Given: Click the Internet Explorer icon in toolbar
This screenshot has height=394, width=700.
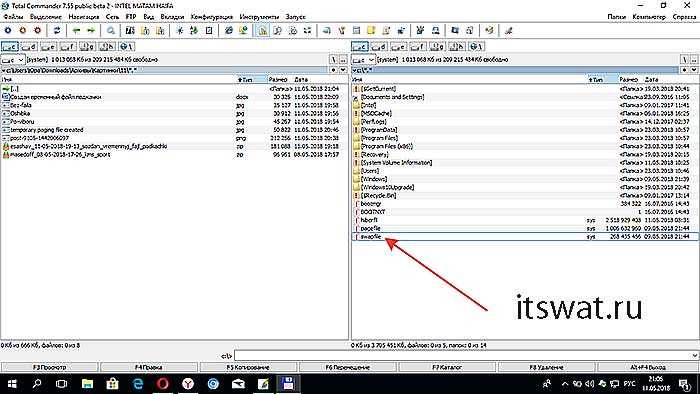Looking at the screenshot, I should pos(229,30).
